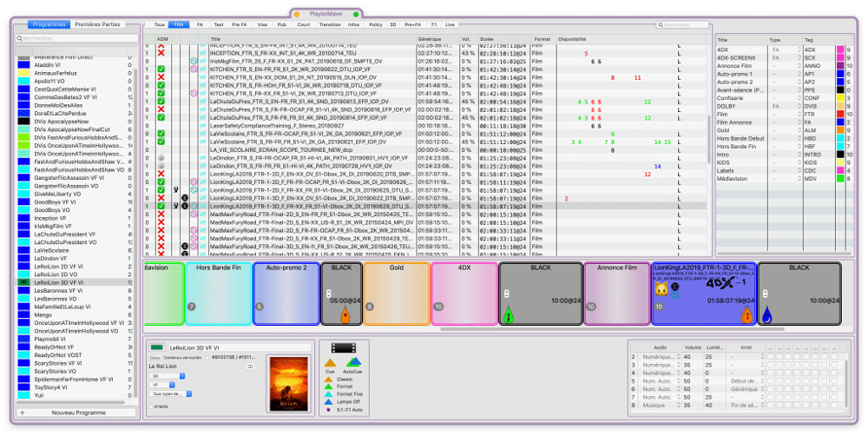Click the Rechercher field in programmes sidebar
The width and height of the screenshot is (868, 436).
[76, 39]
